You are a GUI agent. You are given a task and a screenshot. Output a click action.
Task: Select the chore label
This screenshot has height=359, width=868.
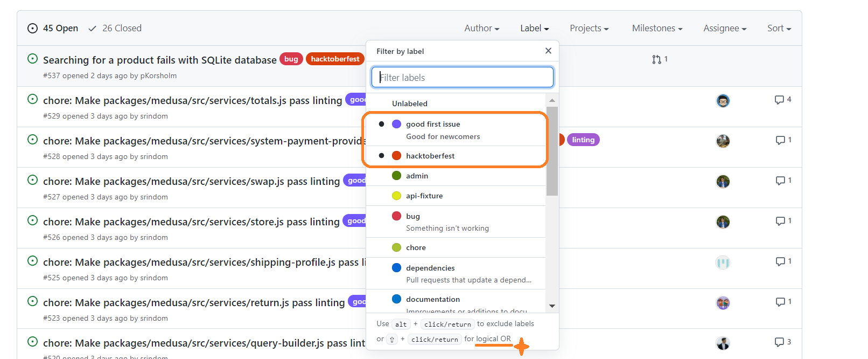(x=456, y=247)
